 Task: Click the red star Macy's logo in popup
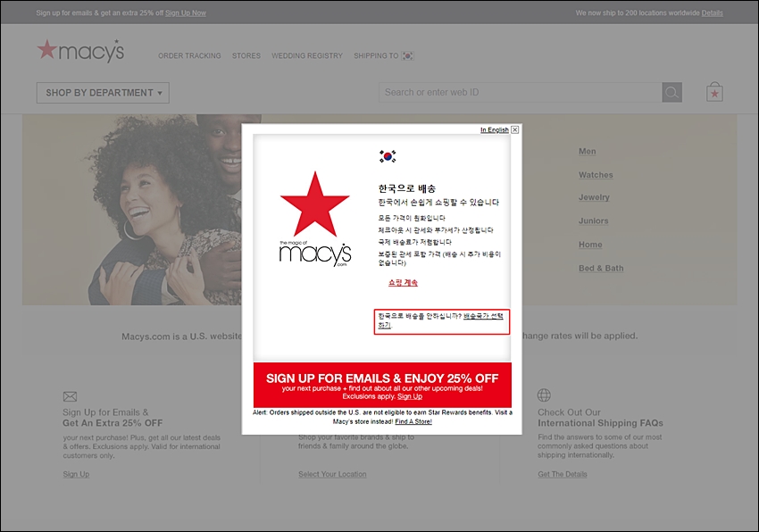click(315, 219)
